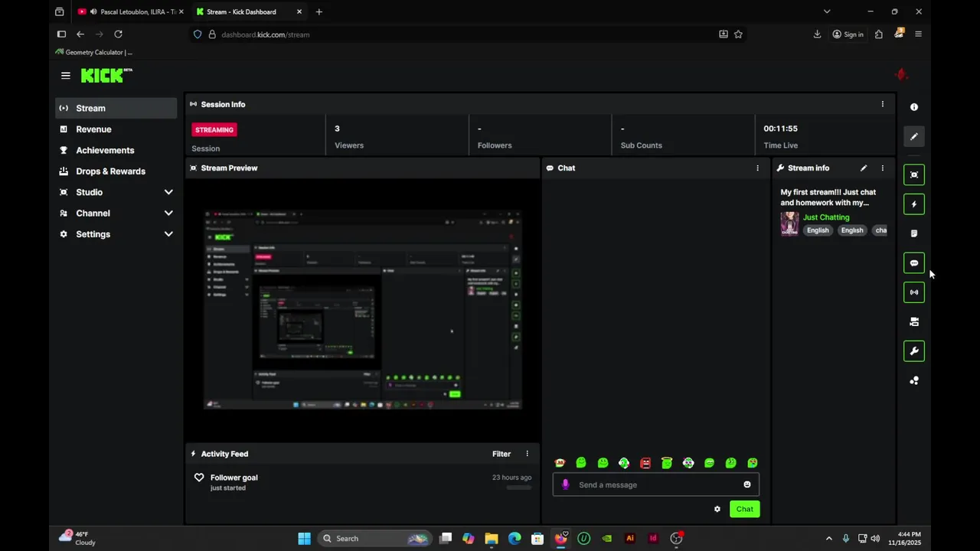Open emoji picker in message box

click(747, 484)
